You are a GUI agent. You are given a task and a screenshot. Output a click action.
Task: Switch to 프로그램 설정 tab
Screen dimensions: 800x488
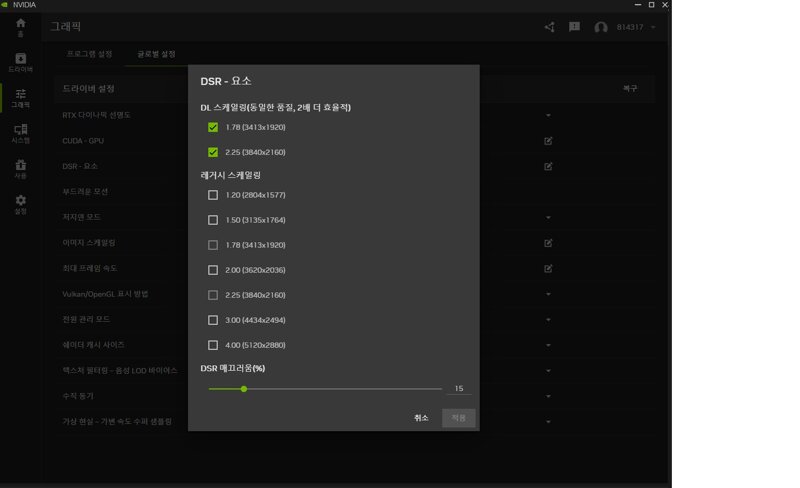coord(90,54)
